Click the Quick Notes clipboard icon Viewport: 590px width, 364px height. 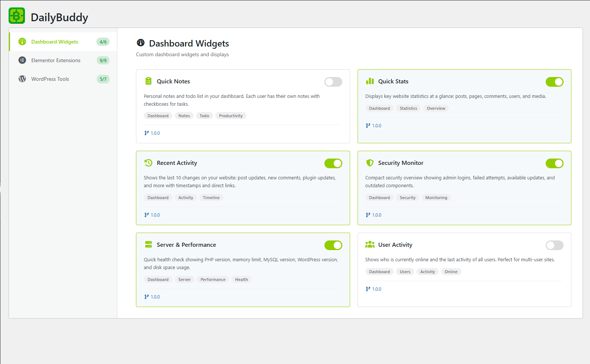coord(148,81)
